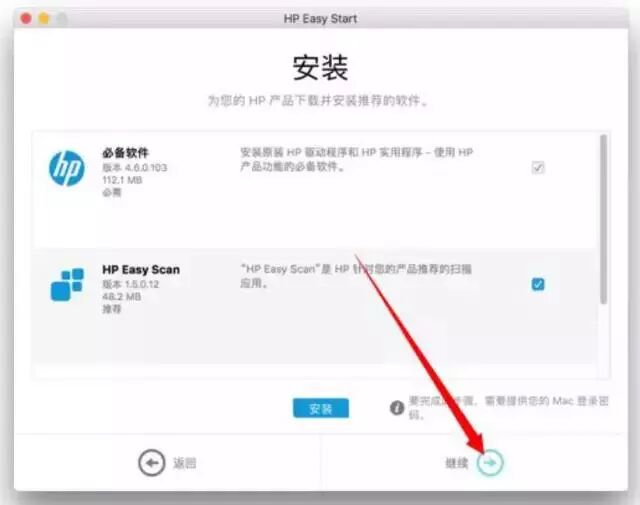Click the 返回 label
The width and height of the screenshot is (640, 505).
point(185,463)
